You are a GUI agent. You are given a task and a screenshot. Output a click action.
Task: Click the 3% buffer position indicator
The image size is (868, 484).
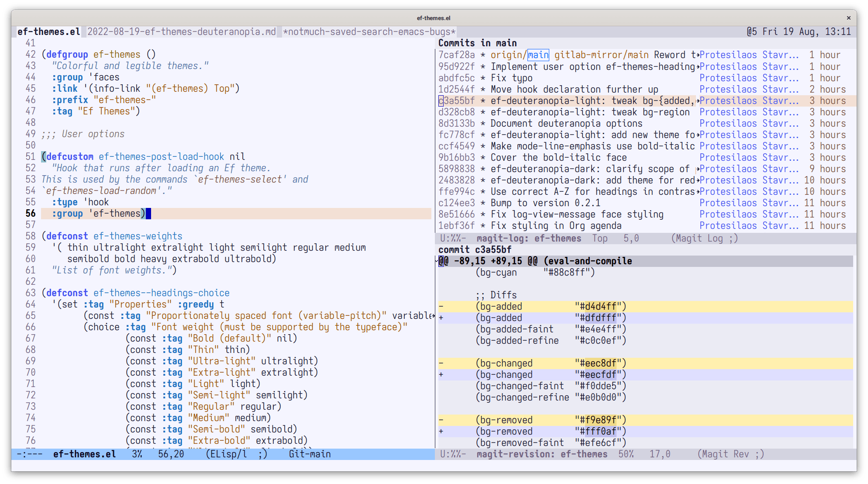coord(137,454)
